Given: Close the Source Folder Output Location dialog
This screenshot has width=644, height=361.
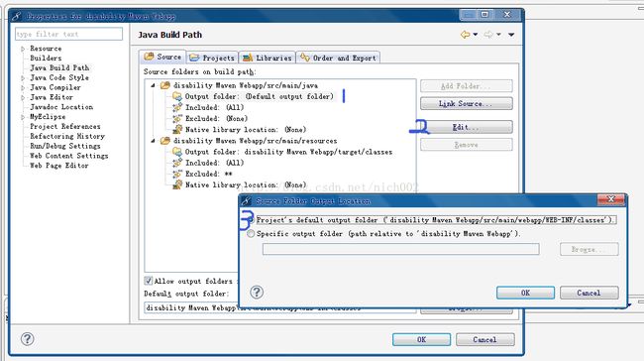Looking at the screenshot, I should tap(610, 199).
